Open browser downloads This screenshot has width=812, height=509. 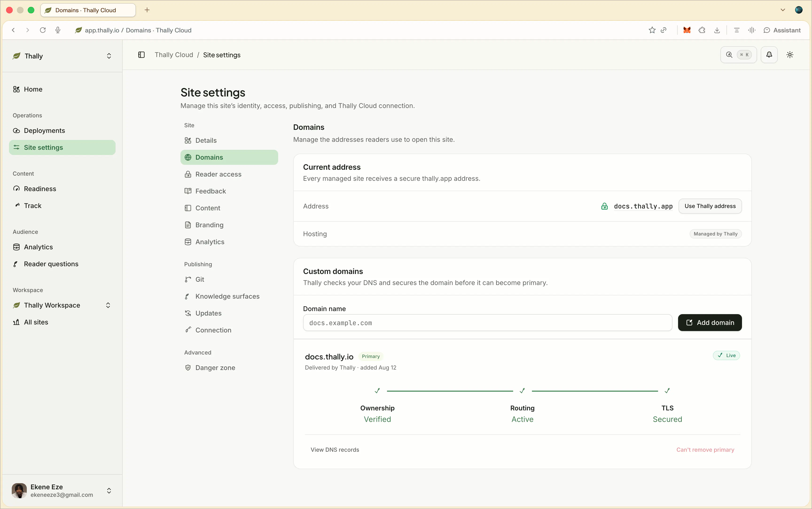point(717,30)
